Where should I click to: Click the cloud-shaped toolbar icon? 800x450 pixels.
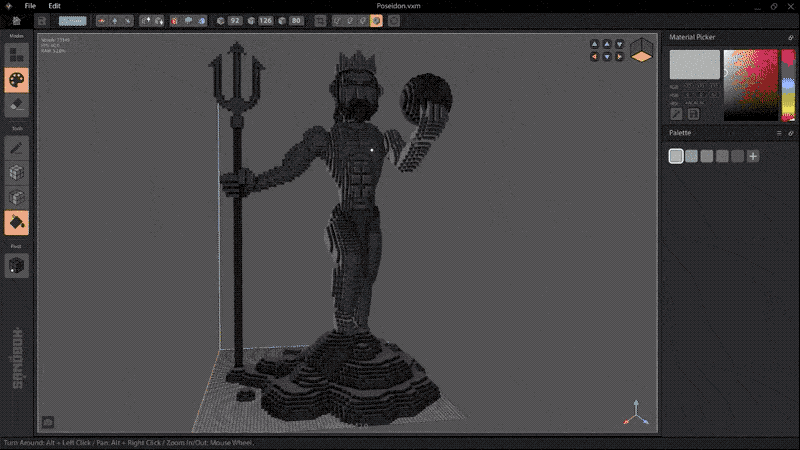(188, 21)
